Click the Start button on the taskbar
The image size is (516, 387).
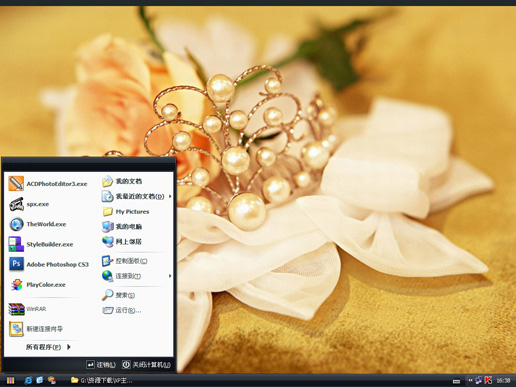pos(10,380)
